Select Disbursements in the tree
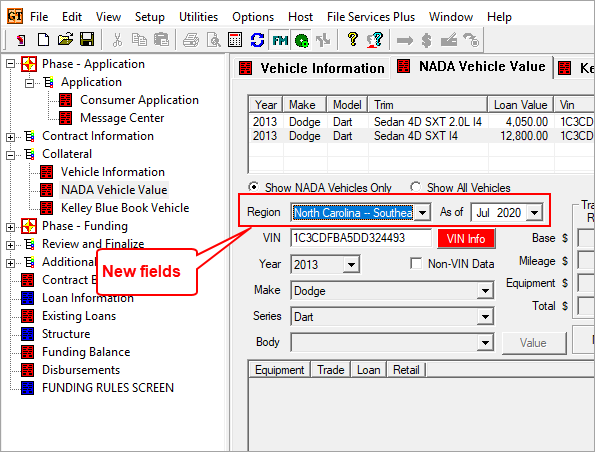 (x=81, y=370)
